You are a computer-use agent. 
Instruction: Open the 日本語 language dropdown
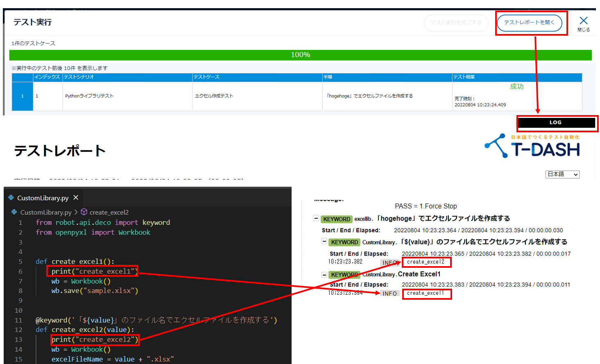(563, 174)
